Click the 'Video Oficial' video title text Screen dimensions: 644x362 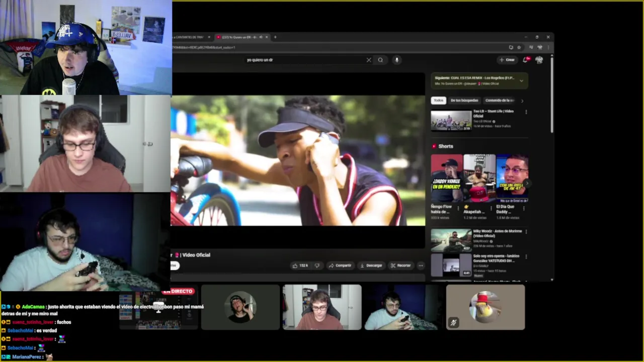pyautogui.click(x=196, y=255)
